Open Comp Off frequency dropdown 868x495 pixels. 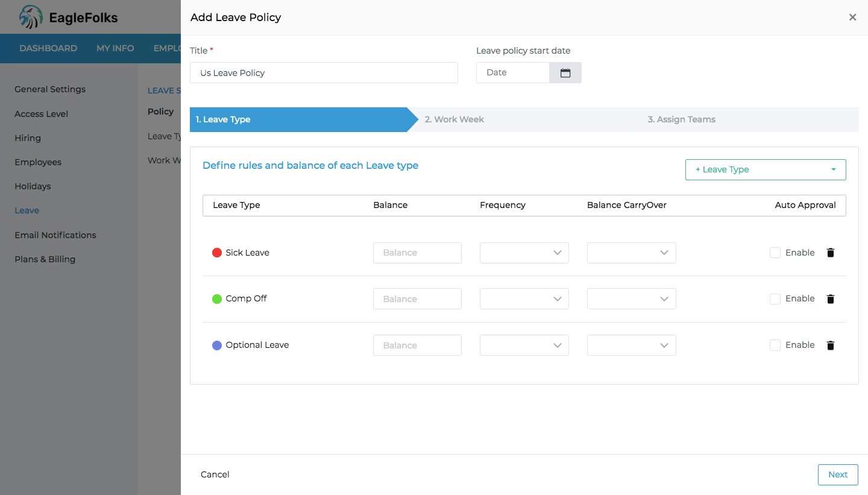[524, 299]
